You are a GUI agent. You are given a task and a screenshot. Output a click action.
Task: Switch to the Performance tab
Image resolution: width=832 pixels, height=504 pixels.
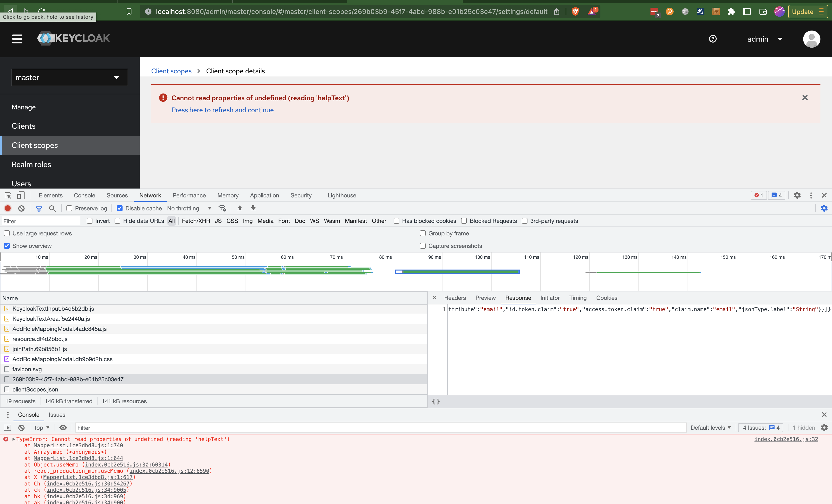coord(189,195)
